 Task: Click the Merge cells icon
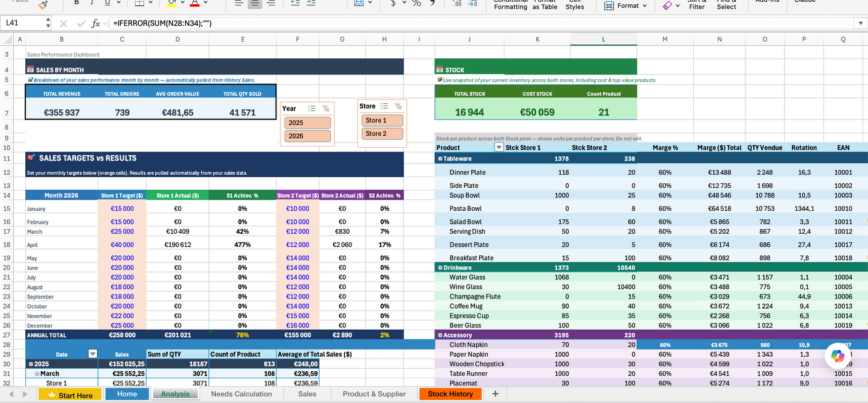point(359,3)
